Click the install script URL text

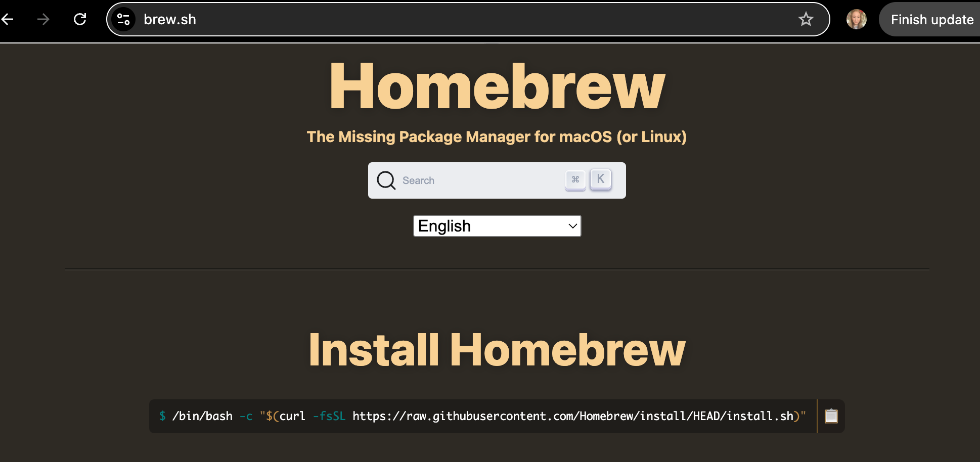click(573, 416)
